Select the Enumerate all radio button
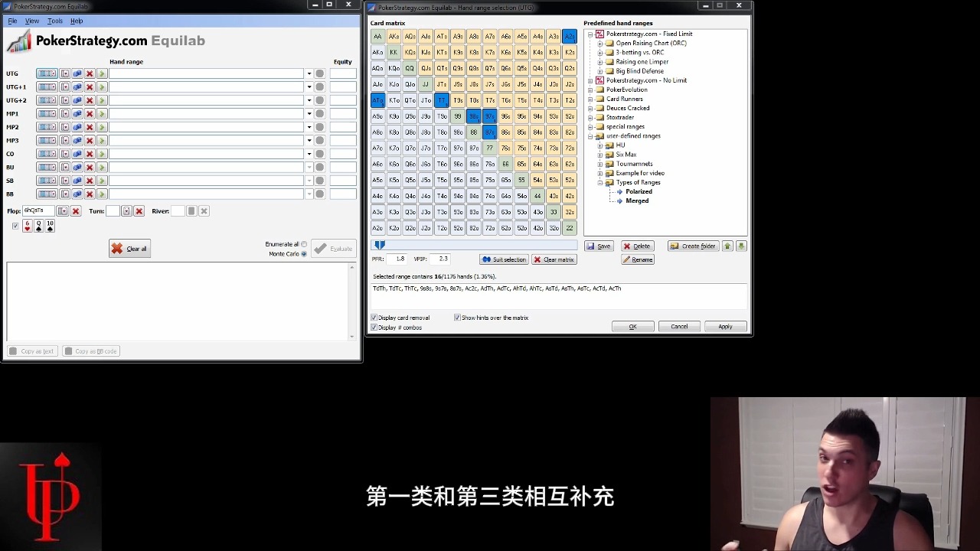This screenshot has width=980, height=551. point(304,244)
